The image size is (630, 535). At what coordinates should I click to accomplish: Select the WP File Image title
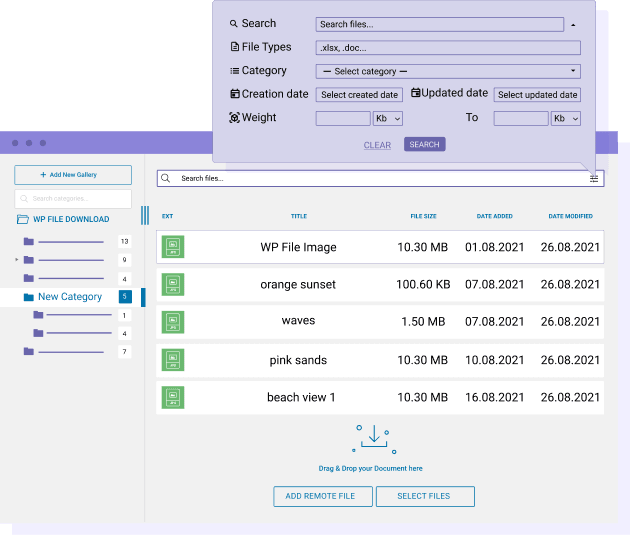click(298, 247)
